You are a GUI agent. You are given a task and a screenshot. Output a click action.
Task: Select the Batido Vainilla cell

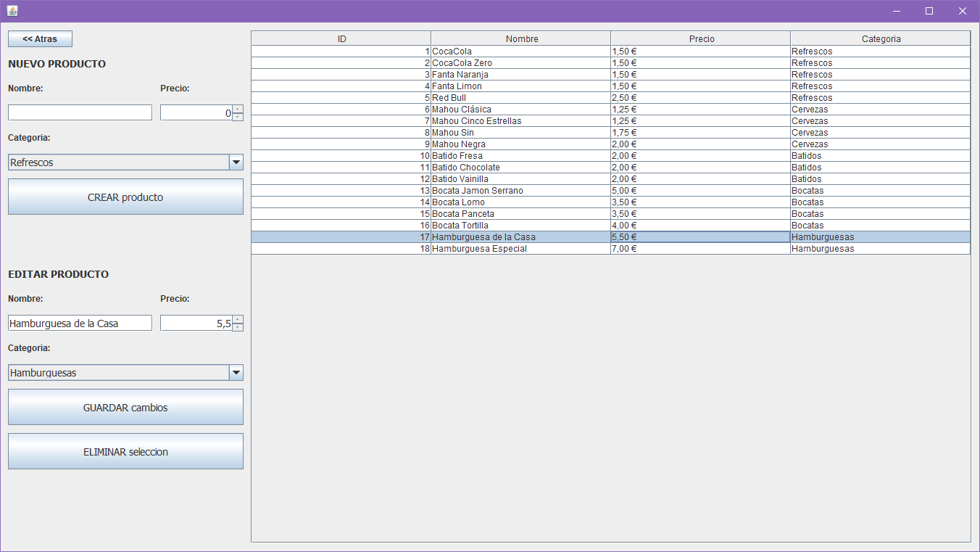(x=521, y=179)
